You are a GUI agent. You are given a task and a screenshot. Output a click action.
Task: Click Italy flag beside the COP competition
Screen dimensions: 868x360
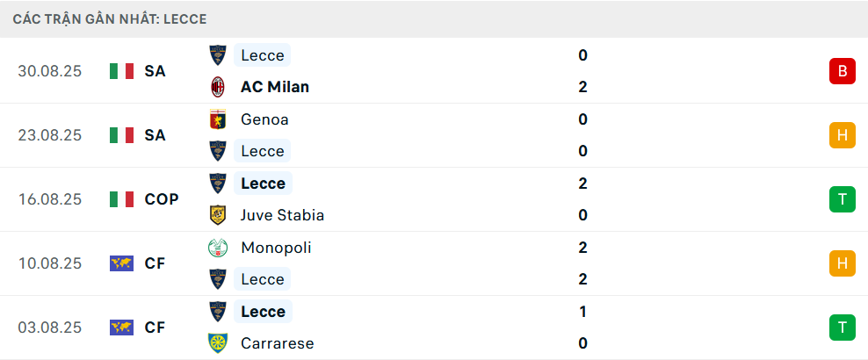coord(121,199)
